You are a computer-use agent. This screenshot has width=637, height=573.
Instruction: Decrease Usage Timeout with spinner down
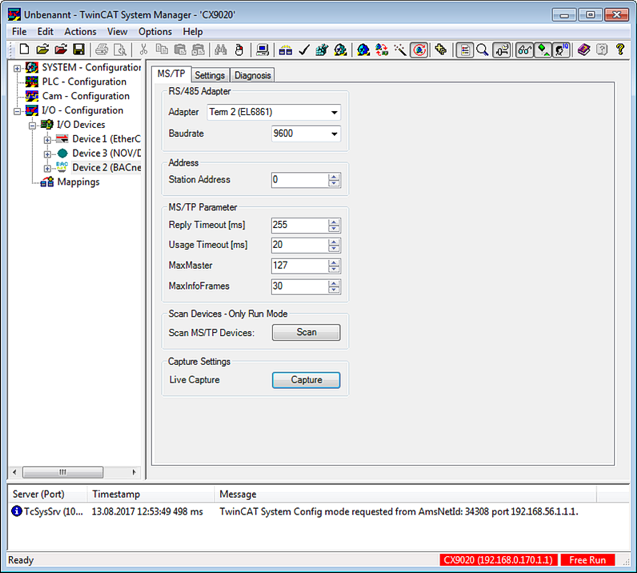click(334, 249)
